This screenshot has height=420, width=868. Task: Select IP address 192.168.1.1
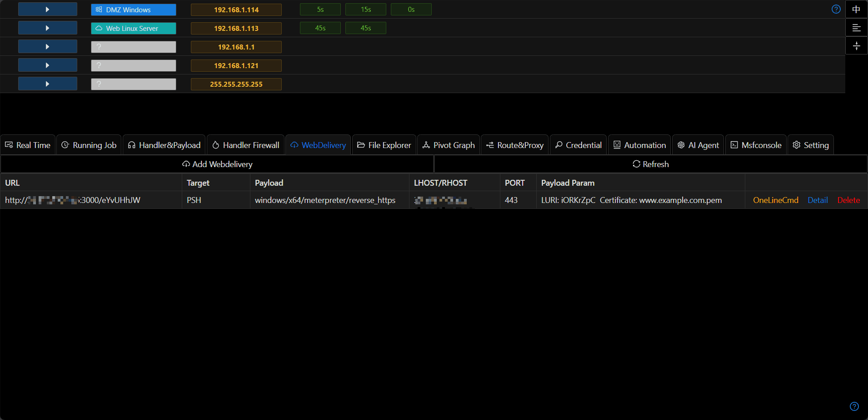[236, 47]
